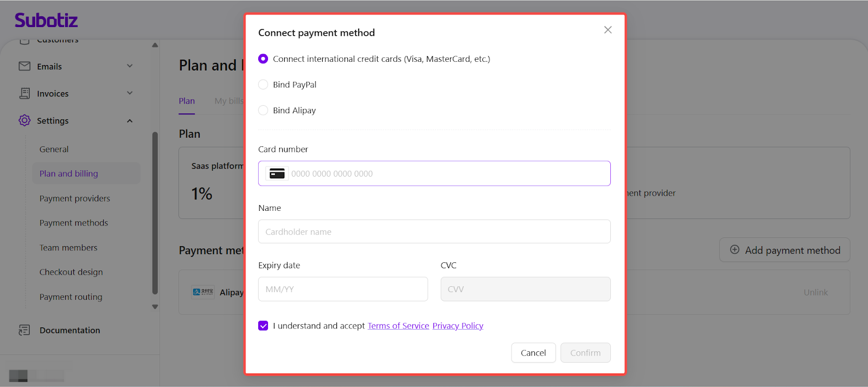The width and height of the screenshot is (868, 387).
Task: Click the credit card icon in card field
Action: coord(277,173)
